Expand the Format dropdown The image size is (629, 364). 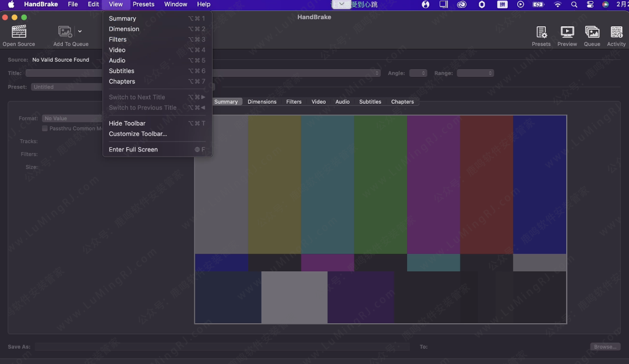tap(72, 119)
